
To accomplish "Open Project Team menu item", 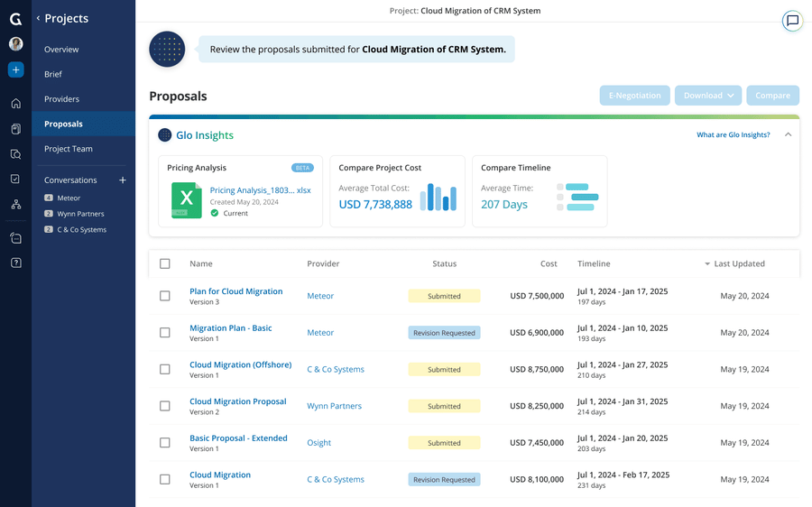I will pyautogui.click(x=69, y=149).
